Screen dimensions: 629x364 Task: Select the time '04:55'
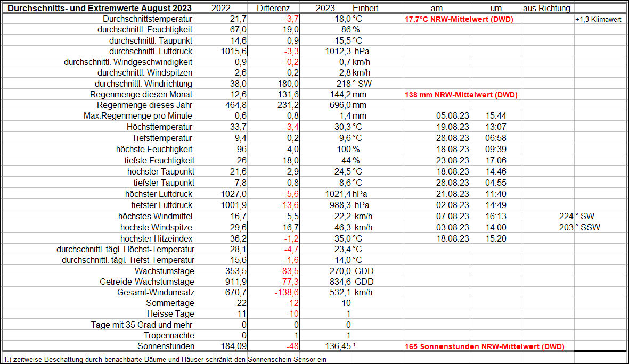[x=496, y=183]
